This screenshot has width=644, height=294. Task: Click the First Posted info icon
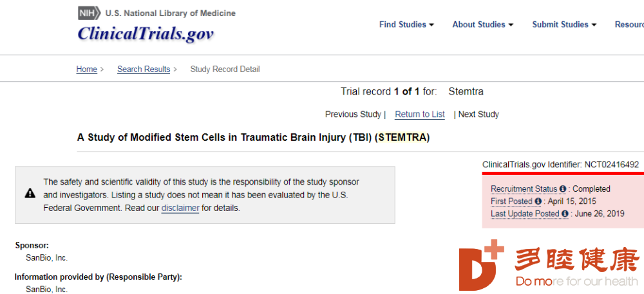(538, 201)
